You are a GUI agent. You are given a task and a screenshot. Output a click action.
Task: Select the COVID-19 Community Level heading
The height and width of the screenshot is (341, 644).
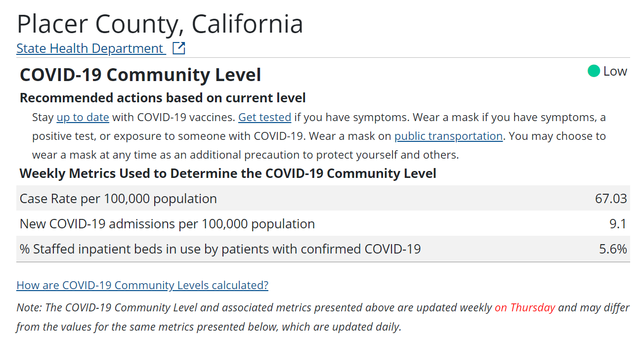140,75
